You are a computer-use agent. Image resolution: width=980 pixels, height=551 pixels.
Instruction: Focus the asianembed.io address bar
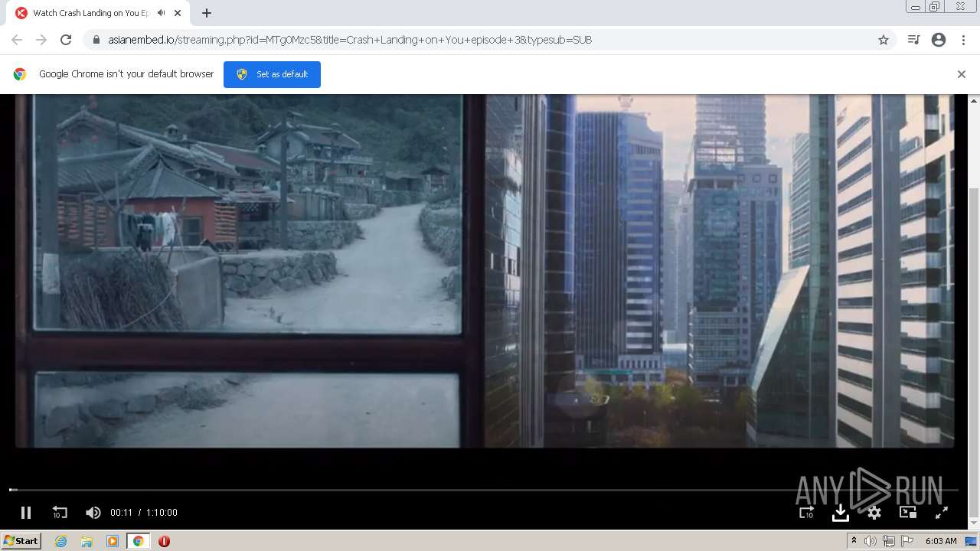pos(490,40)
